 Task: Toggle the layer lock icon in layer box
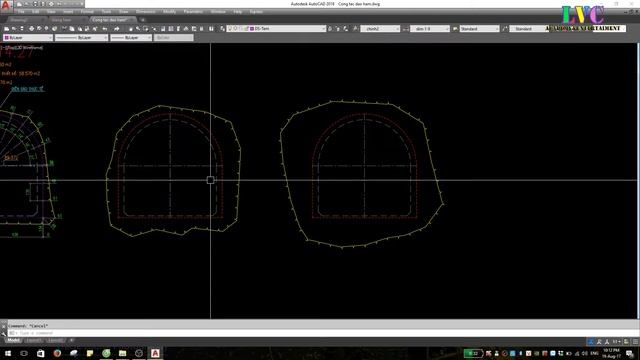(x=246, y=29)
